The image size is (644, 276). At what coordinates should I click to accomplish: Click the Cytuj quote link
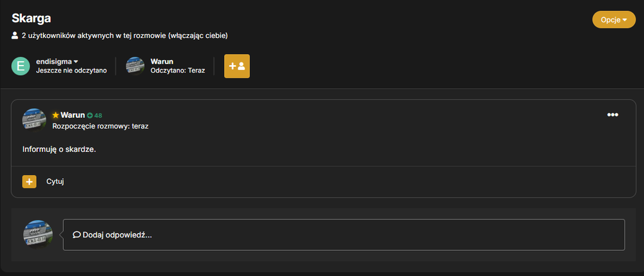pyautogui.click(x=55, y=181)
